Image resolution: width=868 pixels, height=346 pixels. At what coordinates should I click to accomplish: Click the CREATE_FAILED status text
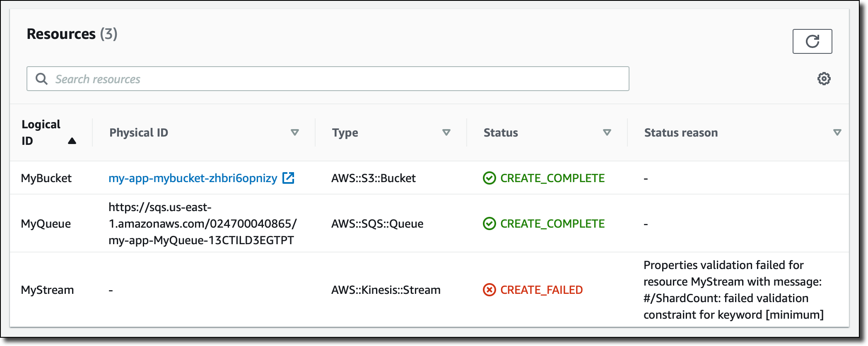tap(541, 290)
